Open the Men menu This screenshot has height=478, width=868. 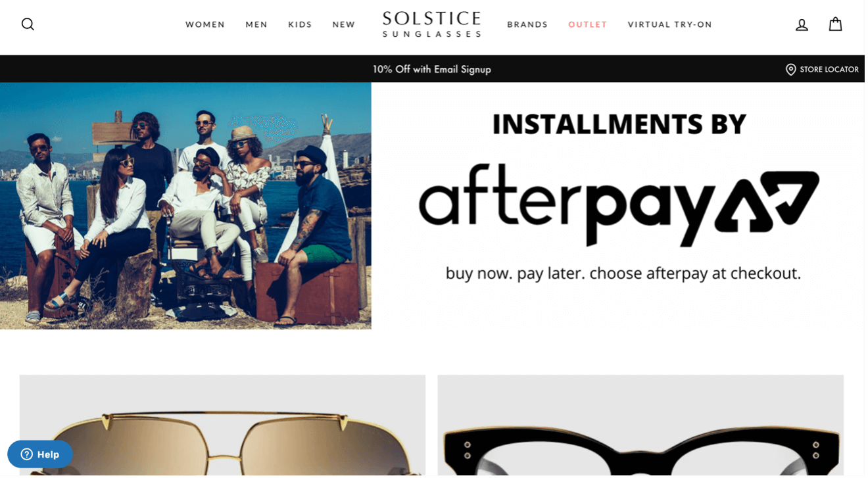click(256, 24)
